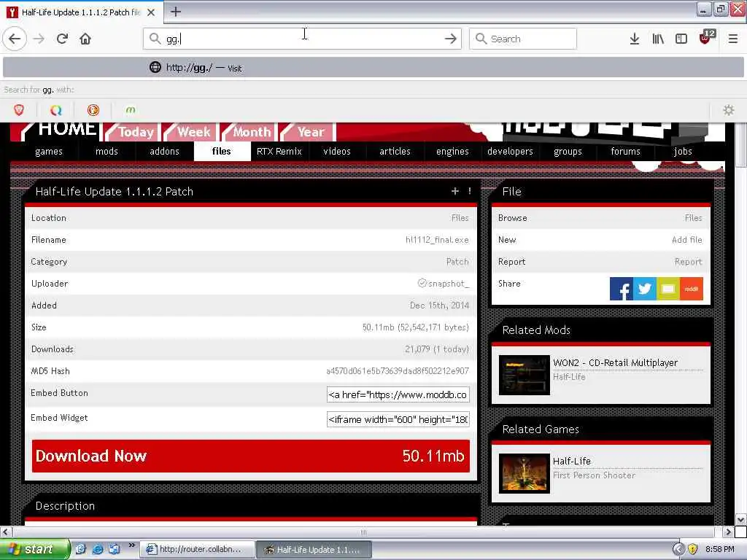The height and width of the screenshot is (560, 747).
Task: Open WON2 CD-Retail Multiplayer thumbnail
Action: click(524, 375)
